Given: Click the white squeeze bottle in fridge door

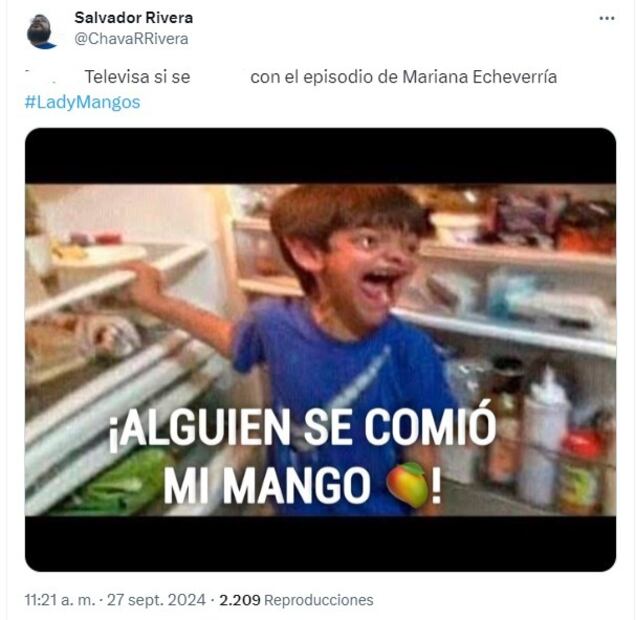Looking at the screenshot, I should pyautogui.click(x=544, y=436).
